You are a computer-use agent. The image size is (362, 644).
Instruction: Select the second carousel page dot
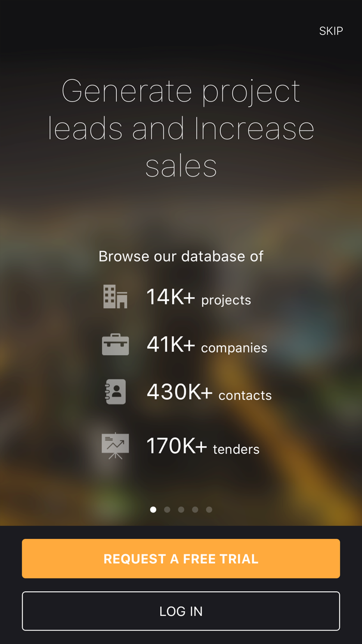[167, 509]
